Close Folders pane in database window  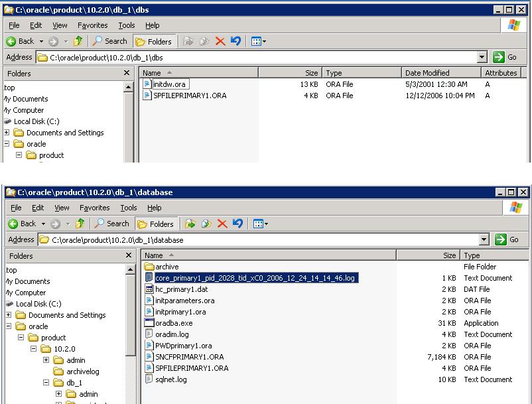(129, 255)
